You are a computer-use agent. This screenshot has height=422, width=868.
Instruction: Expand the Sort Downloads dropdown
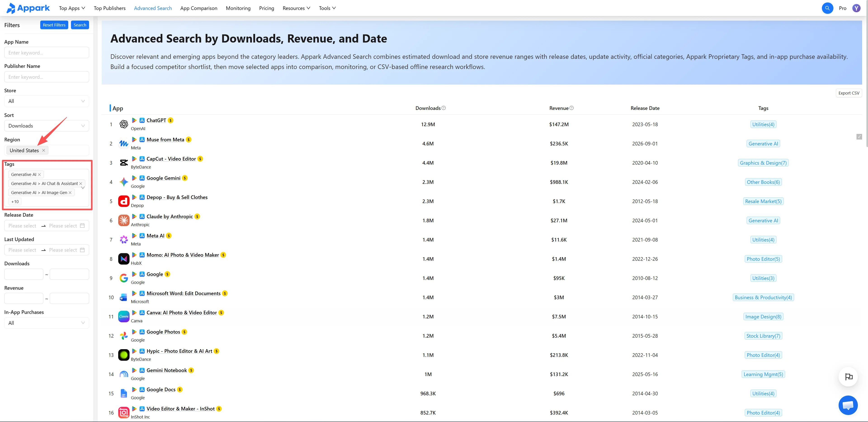(47, 126)
